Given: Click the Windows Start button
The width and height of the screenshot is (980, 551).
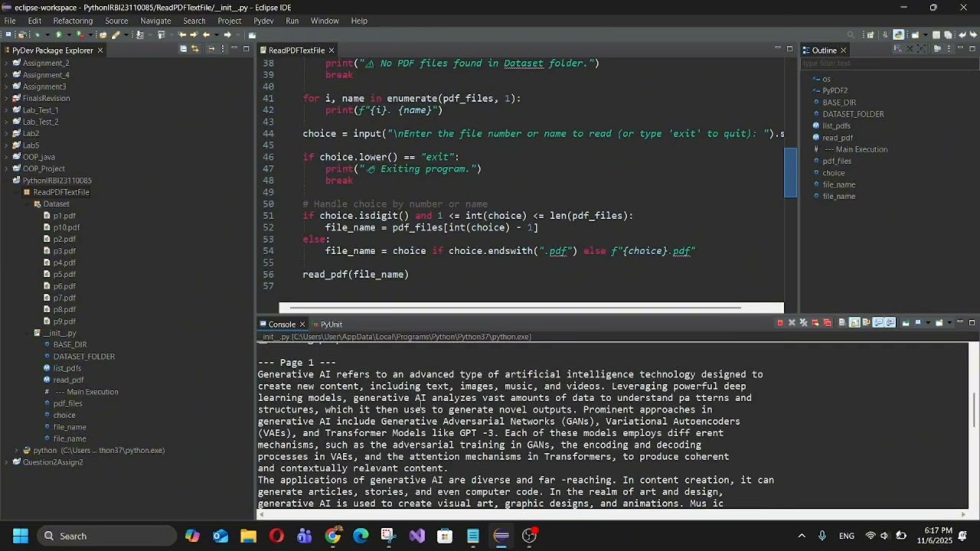Looking at the screenshot, I should 21,536.
